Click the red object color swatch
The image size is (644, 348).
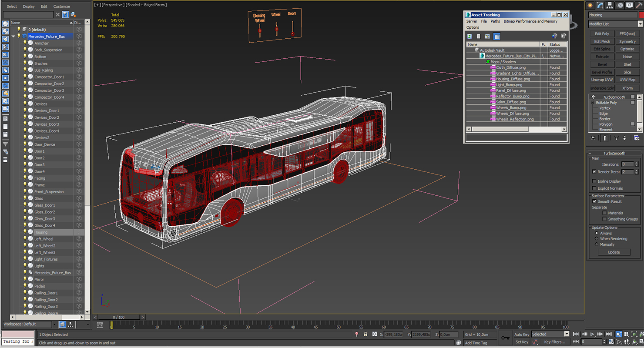tap(641, 15)
